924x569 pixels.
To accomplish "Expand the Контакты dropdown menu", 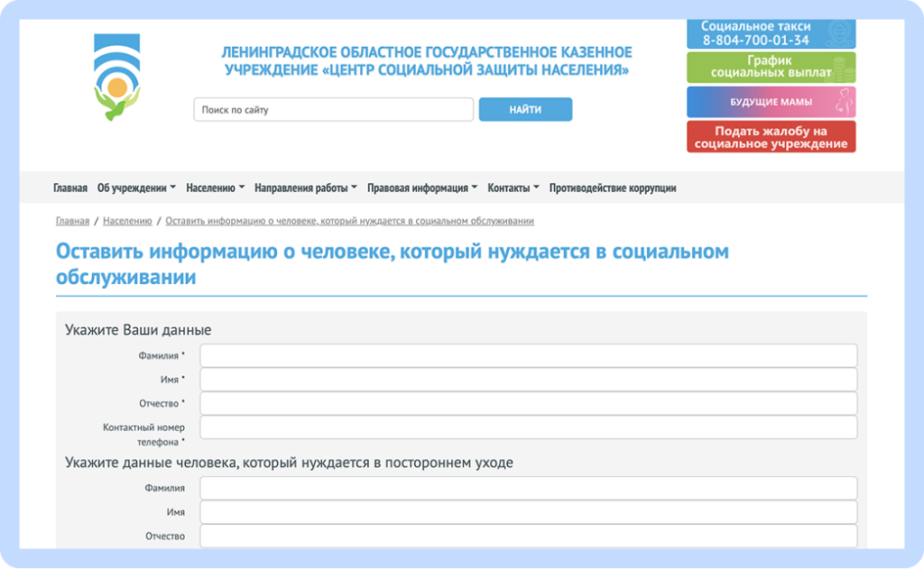I will [513, 188].
